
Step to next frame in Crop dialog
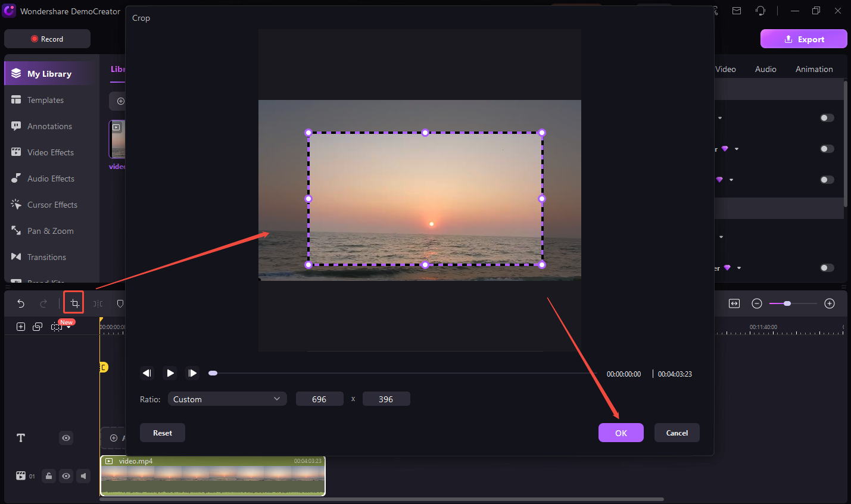pos(192,373)
